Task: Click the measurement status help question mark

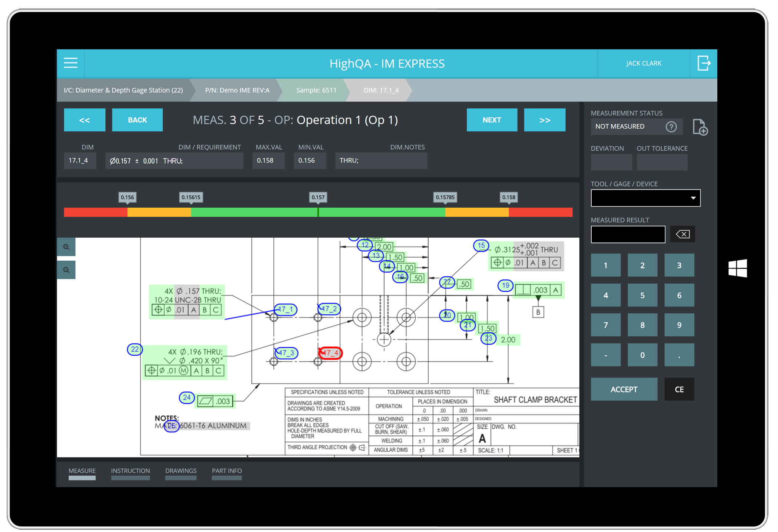Action: tap(671, 127)
